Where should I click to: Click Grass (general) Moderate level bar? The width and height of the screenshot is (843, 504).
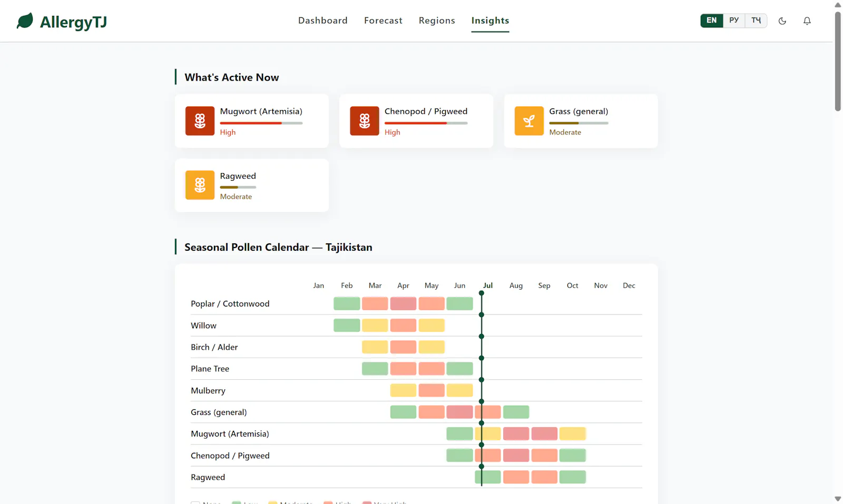pyautogui.click(x=579, y=123)
